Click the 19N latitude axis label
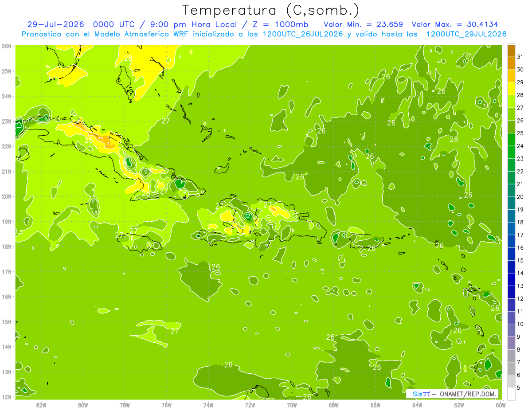Image resolution: width=532 pixels, height=411 pixels. point(7,221)
